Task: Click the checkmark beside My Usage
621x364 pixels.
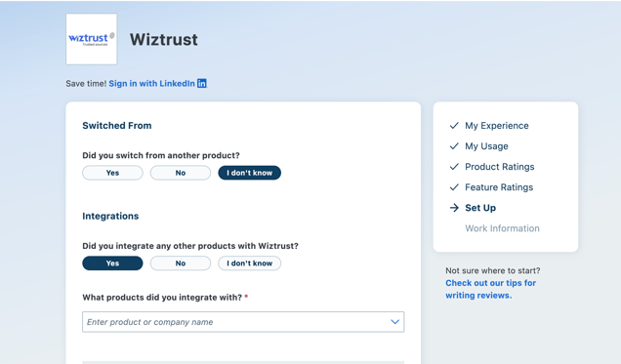Action: coord(454,146)
